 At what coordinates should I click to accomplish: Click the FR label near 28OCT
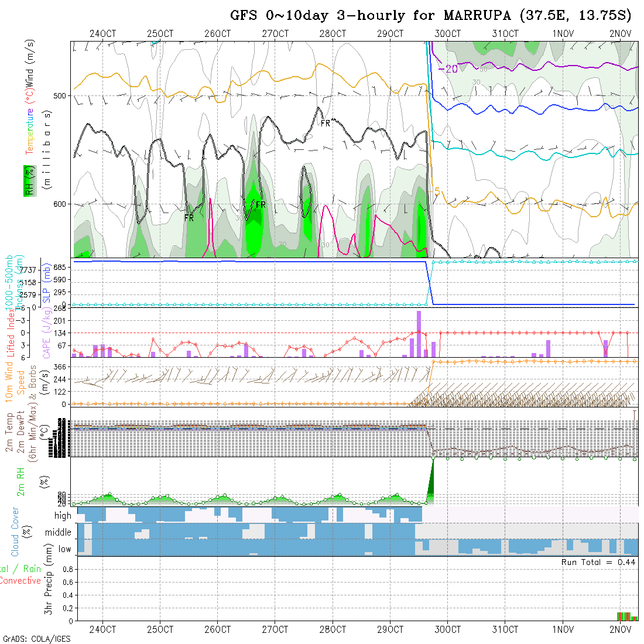[325, 124]
